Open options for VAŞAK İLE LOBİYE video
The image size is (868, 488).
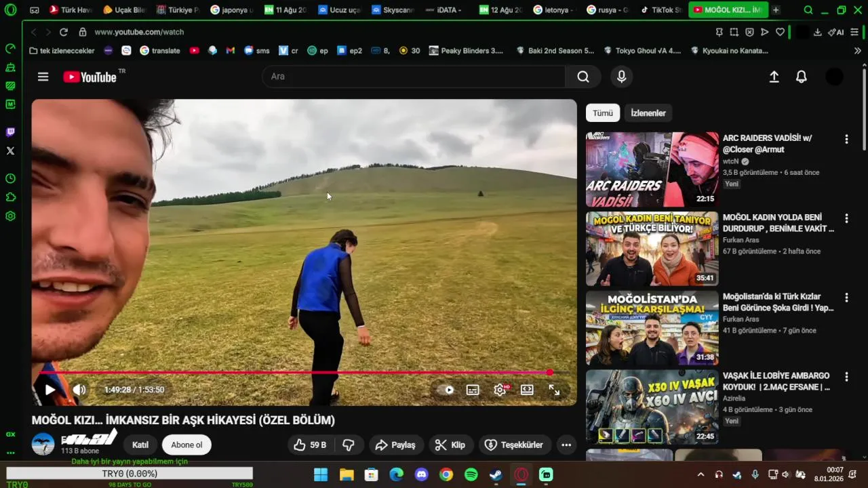pyautogui.click(x=846, y=376)
